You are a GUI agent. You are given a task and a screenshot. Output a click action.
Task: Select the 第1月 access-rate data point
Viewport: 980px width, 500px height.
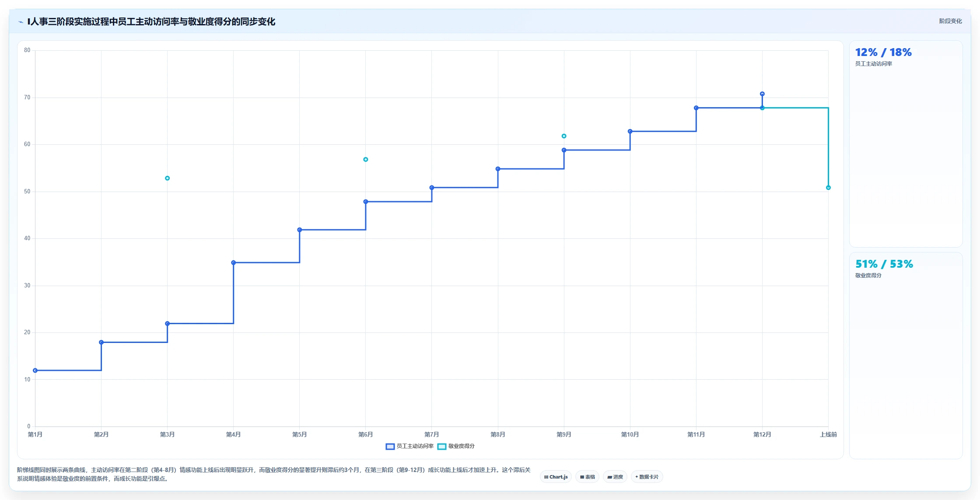point(35,371)
